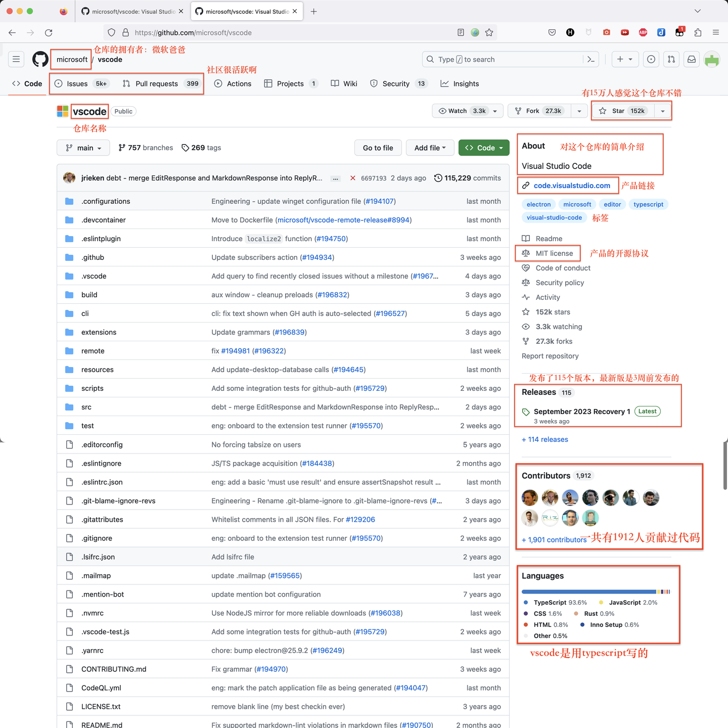This screenshot has width=728, height=728.
Task: Open the Fork options dropdown arrow
Action: coord(579,111)
